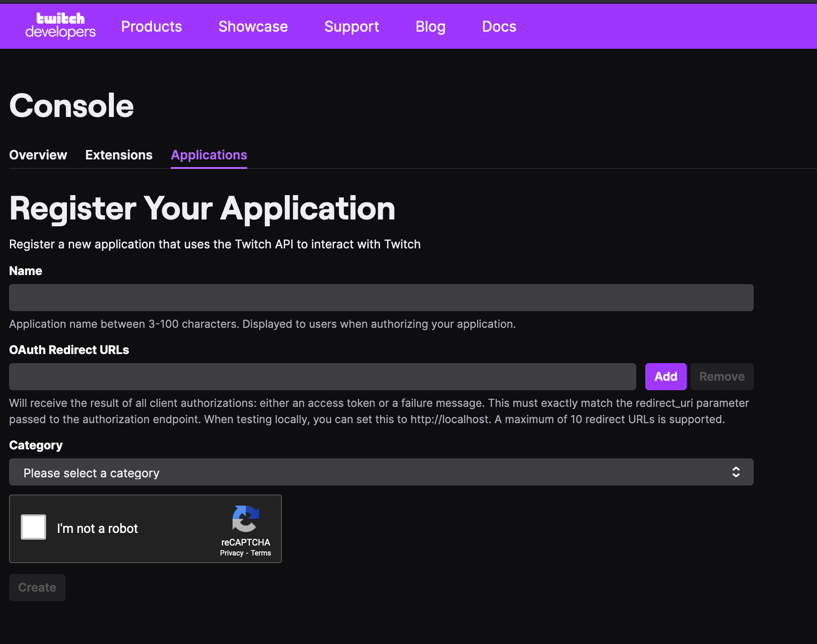Click the Create button

[x=37, y=588]
